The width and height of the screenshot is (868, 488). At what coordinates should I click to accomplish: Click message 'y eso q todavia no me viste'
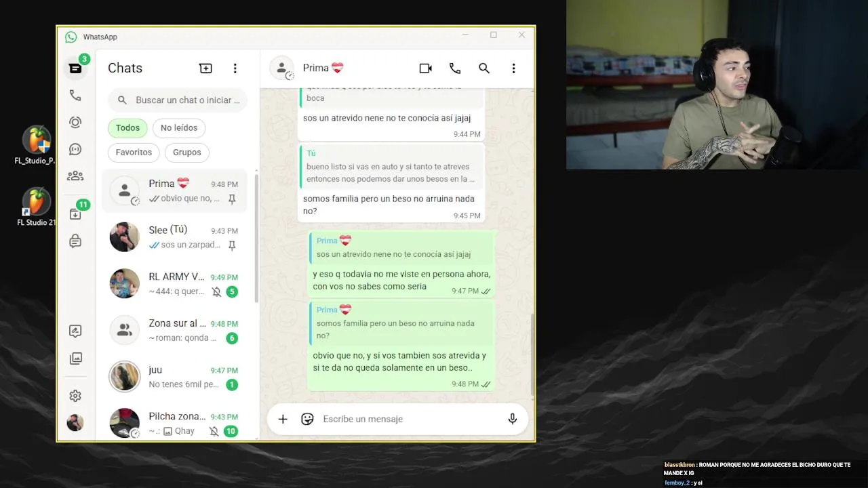coord(401,280)
